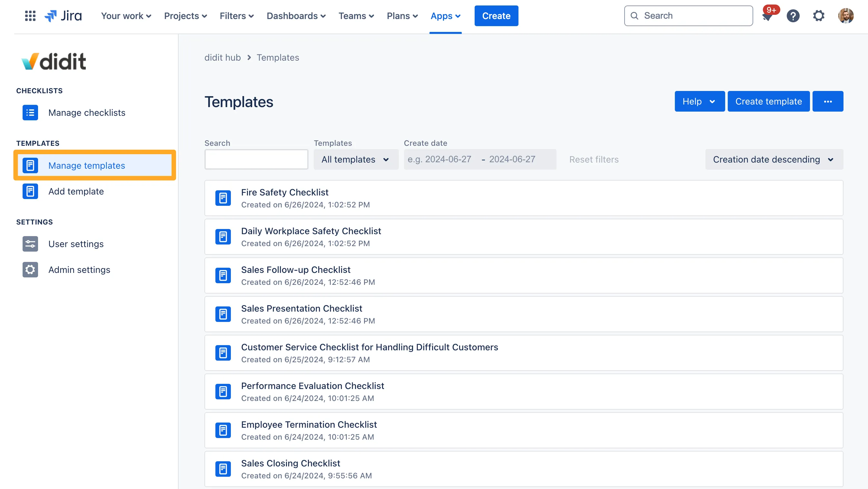Expand the Projects menu
The height and width of the screenshot is (489, 868).
click(185, 16)
